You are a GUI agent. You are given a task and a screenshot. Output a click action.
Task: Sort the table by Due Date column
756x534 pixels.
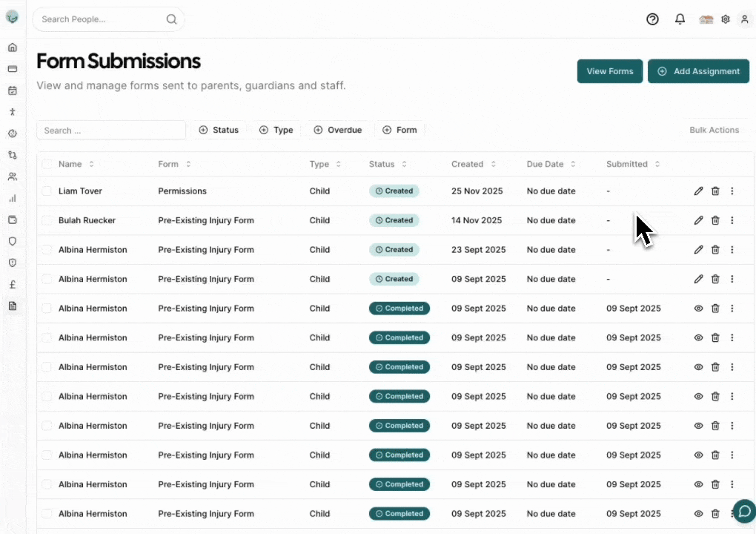click(x=551, y=164)
